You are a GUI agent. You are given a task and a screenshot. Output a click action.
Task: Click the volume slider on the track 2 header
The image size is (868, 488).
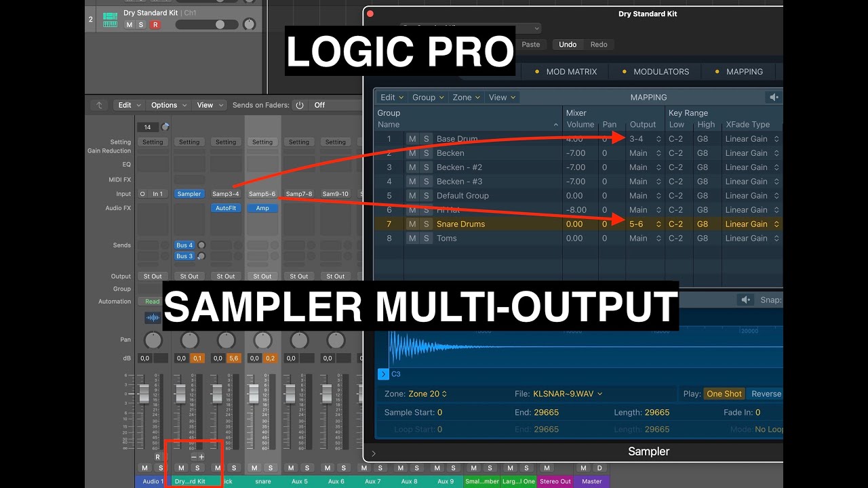click(207, 24)
